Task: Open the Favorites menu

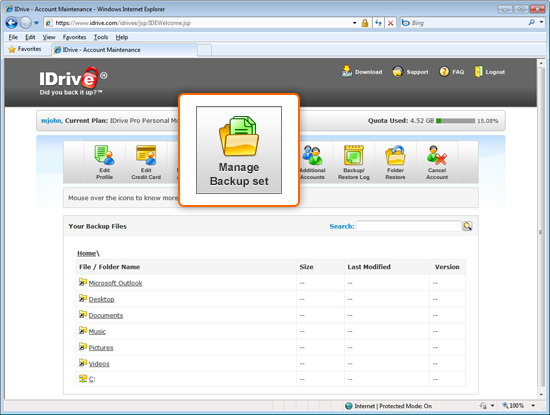Action: click(74, 37)
